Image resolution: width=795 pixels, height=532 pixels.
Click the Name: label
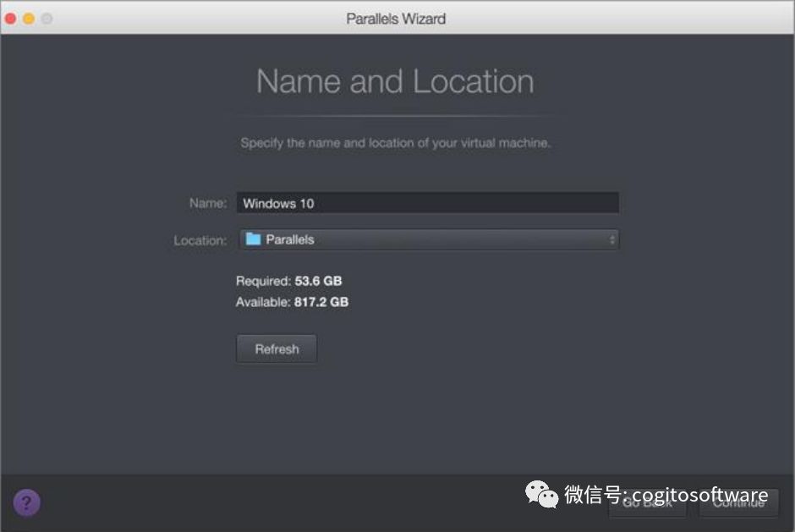click(x=208, y=203)
